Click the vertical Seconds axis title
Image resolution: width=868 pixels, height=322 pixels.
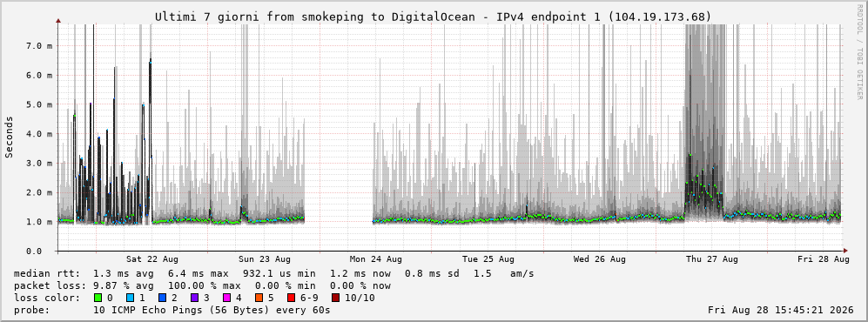(10, 138)
